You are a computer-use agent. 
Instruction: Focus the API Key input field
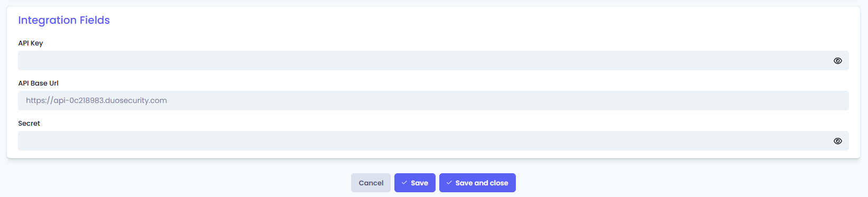coord(433,61)
